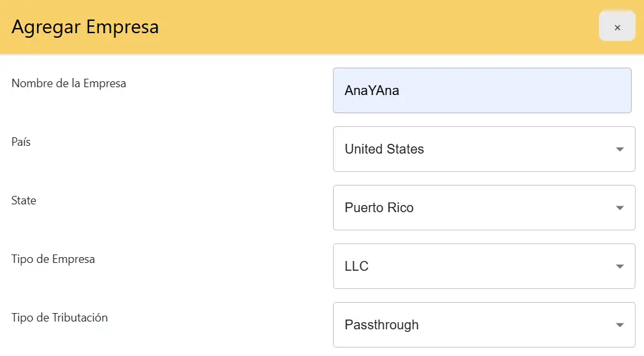Click the caret icon beside Passthrough
This screenshot has height=356, width=644.
620,325
